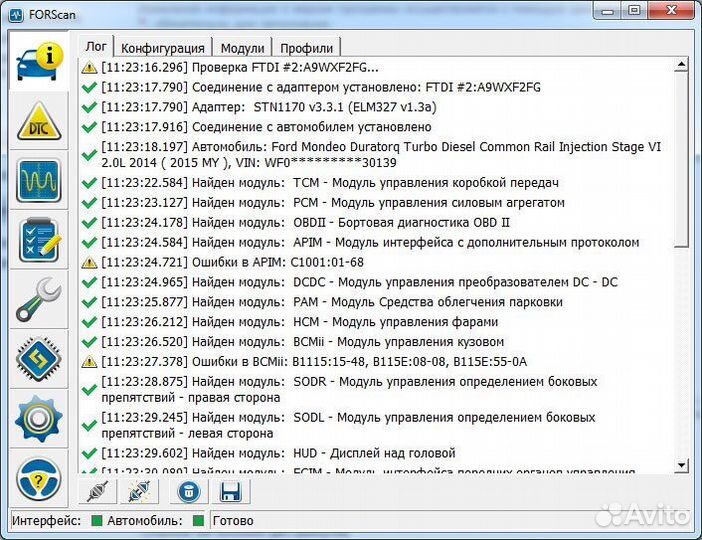Viewport: 702px width, 540px height.
Task: Click the FORScan title bar app icon
Action: (16, 15)
